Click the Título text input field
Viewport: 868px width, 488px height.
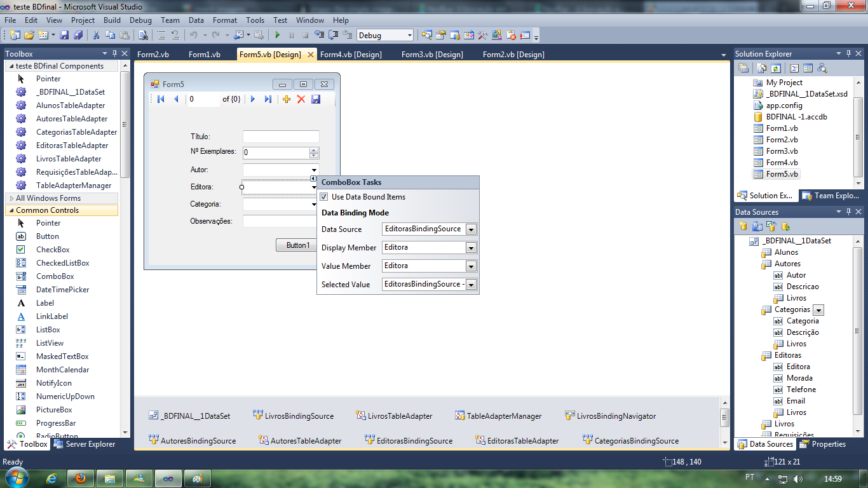(x=281, y=137)
